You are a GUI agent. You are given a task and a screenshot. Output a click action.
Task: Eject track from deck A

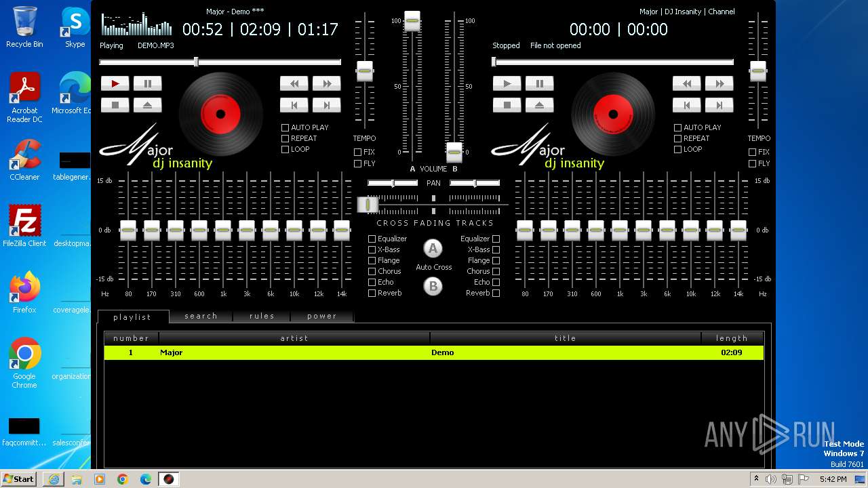click(147, 105)
